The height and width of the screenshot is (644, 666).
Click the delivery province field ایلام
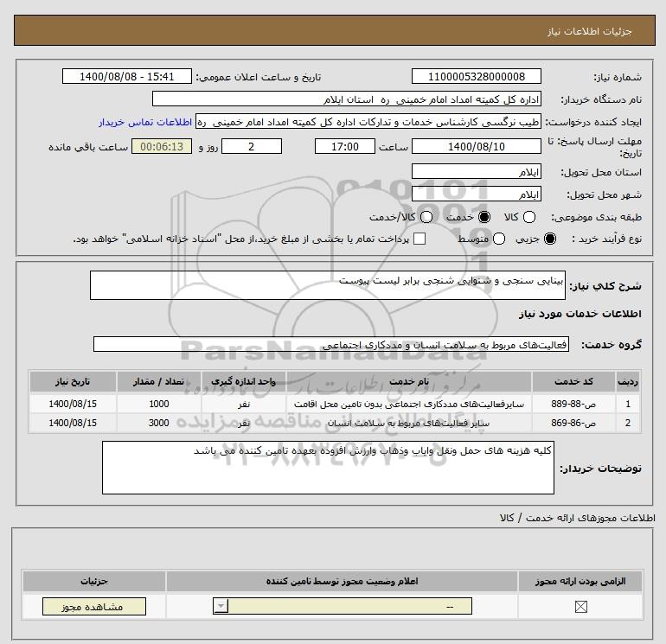click(x=476, y=171)
